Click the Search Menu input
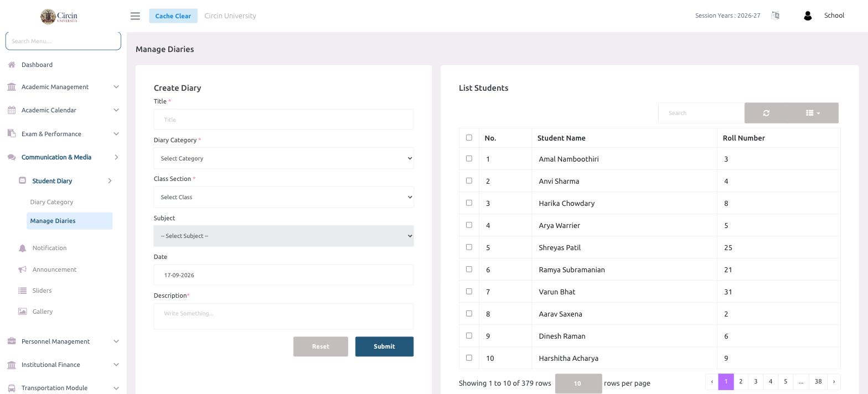868x394 pixels. click(63, 41)
